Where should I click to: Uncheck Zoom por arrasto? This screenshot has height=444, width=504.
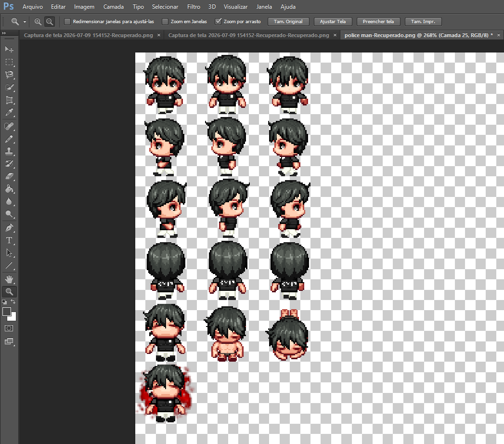tap(218, 22)
